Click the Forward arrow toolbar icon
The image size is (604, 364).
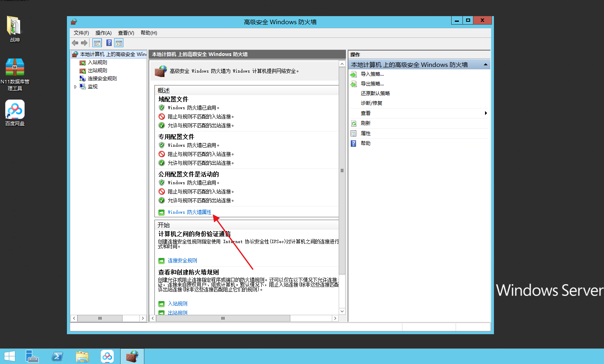tap(84, 43)
